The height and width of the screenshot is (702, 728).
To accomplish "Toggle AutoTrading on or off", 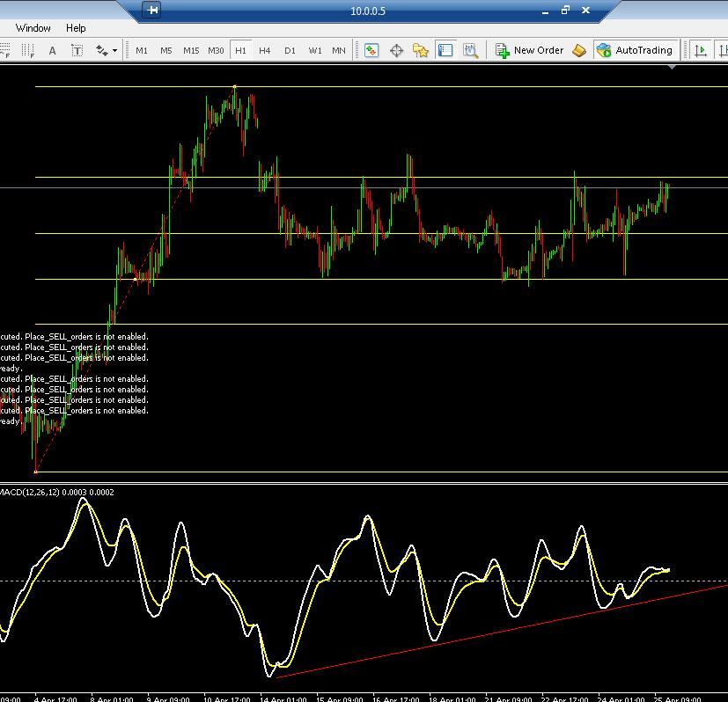I will 635,50.
